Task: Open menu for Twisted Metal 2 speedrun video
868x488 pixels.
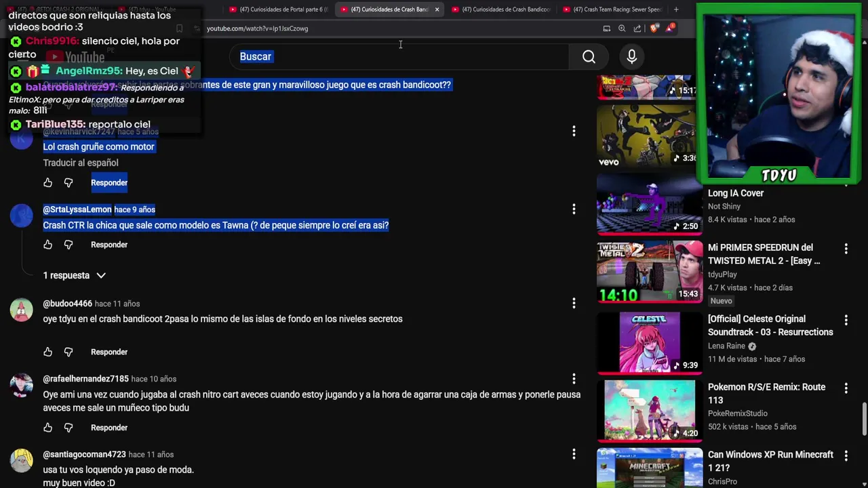Action: [846, 249]
